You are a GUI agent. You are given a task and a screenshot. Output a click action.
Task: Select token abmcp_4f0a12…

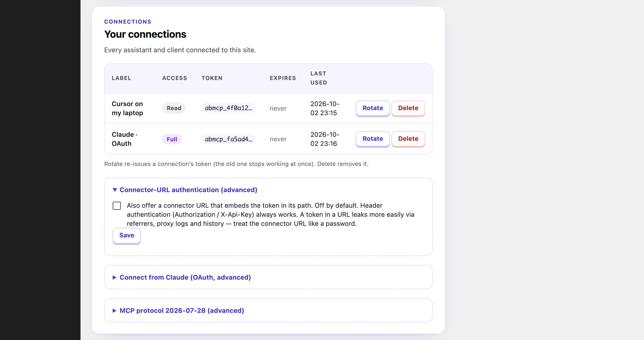228,108
